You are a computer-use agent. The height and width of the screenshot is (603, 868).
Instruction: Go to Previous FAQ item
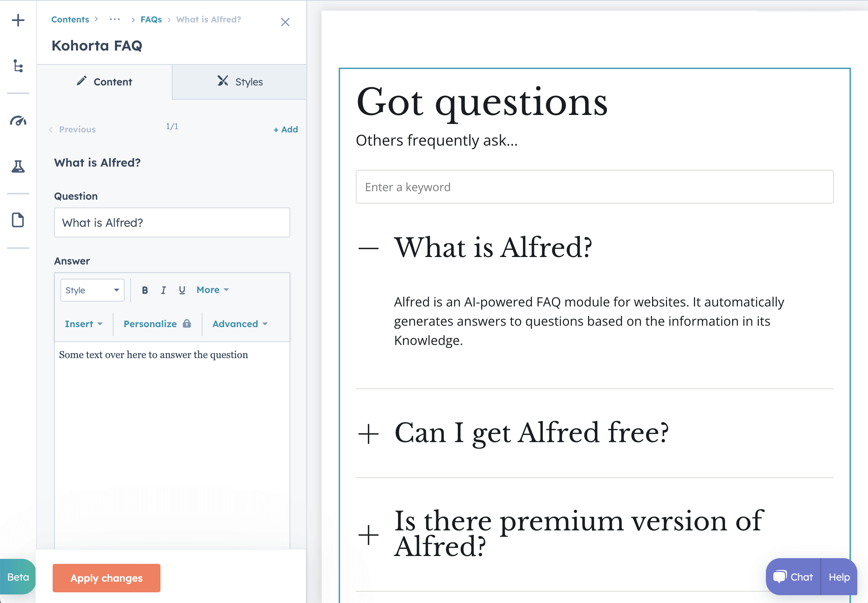coord(73,129)
